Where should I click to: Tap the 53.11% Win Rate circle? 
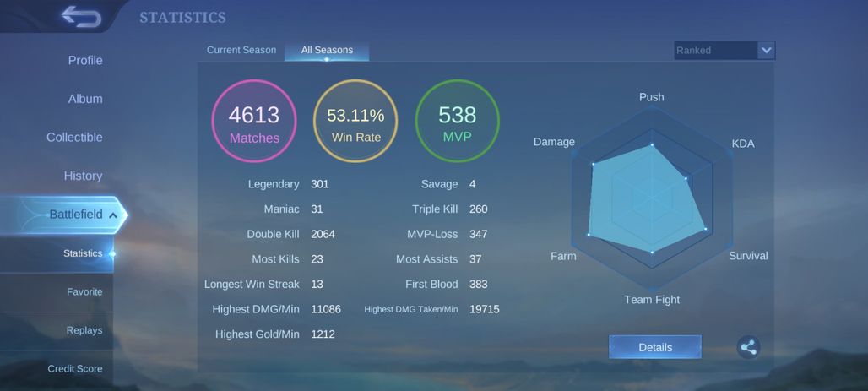pyautogui.click(x=355, y=121)
